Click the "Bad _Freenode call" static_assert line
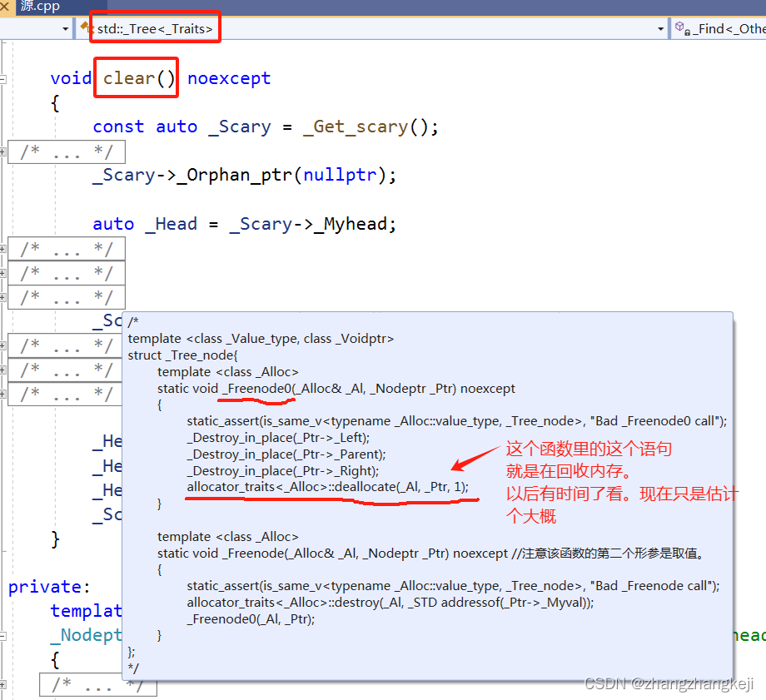This screenshot has width=766, height=700. coord(453,586)
